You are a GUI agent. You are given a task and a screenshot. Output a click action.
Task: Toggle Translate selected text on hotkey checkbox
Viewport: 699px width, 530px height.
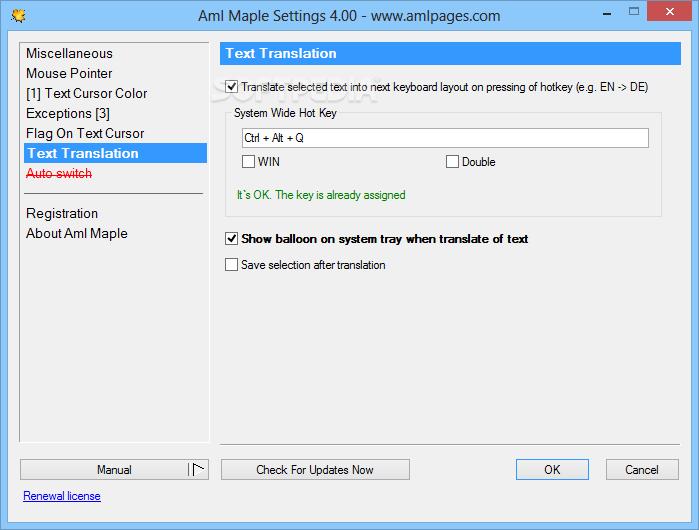[x=231, y=87]
